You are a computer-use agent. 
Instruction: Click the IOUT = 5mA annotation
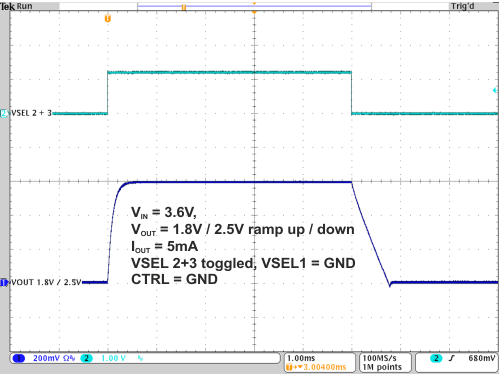[x=164, y=247]
